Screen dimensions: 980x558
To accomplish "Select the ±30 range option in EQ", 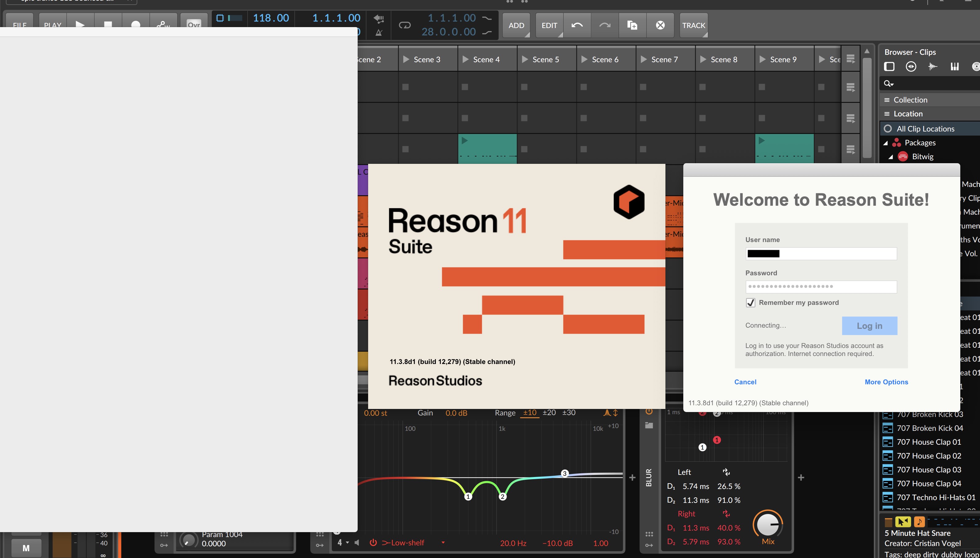I will [569, 413].
